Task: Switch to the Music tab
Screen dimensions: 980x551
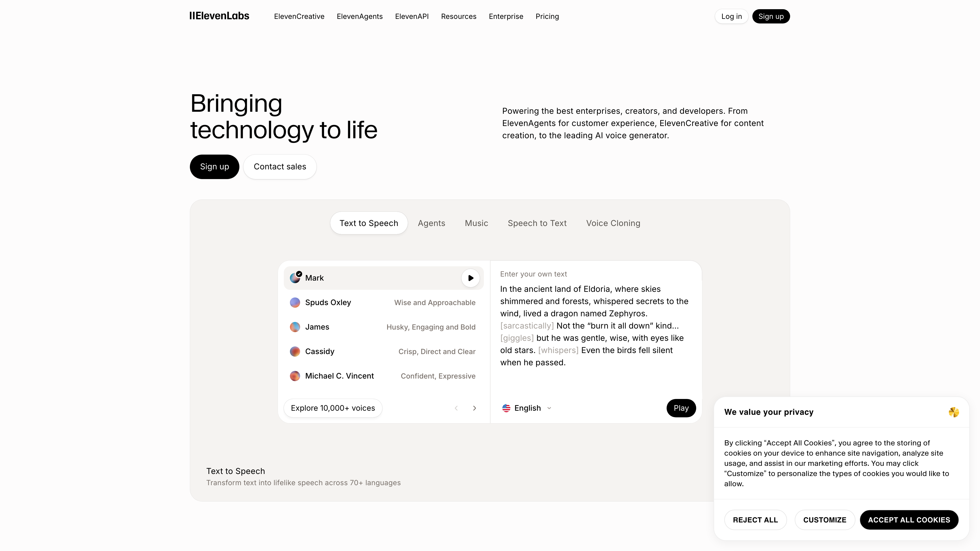Action: point(476,223)
